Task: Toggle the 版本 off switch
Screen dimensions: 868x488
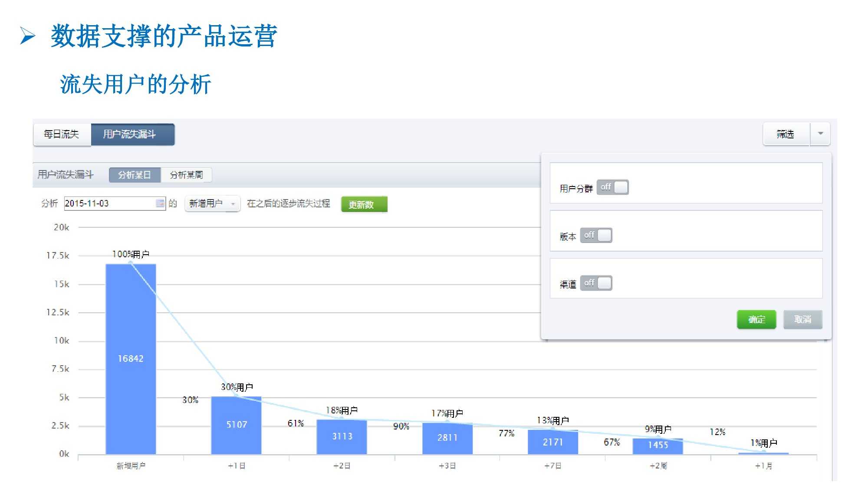Action: 596,236
